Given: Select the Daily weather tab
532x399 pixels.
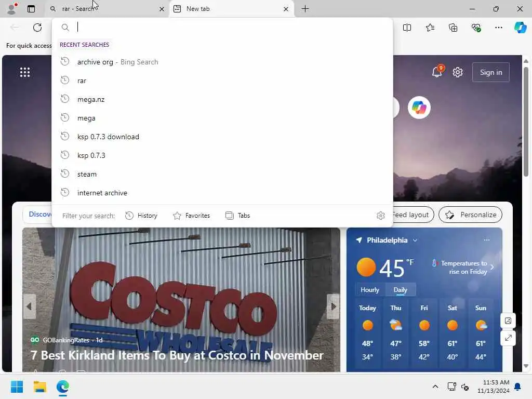Looking at the screenshot, I should (401, 290).
